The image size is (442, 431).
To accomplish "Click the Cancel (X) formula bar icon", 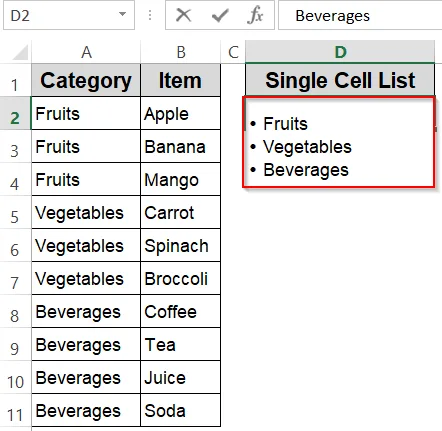I will [x=184, y=15].
